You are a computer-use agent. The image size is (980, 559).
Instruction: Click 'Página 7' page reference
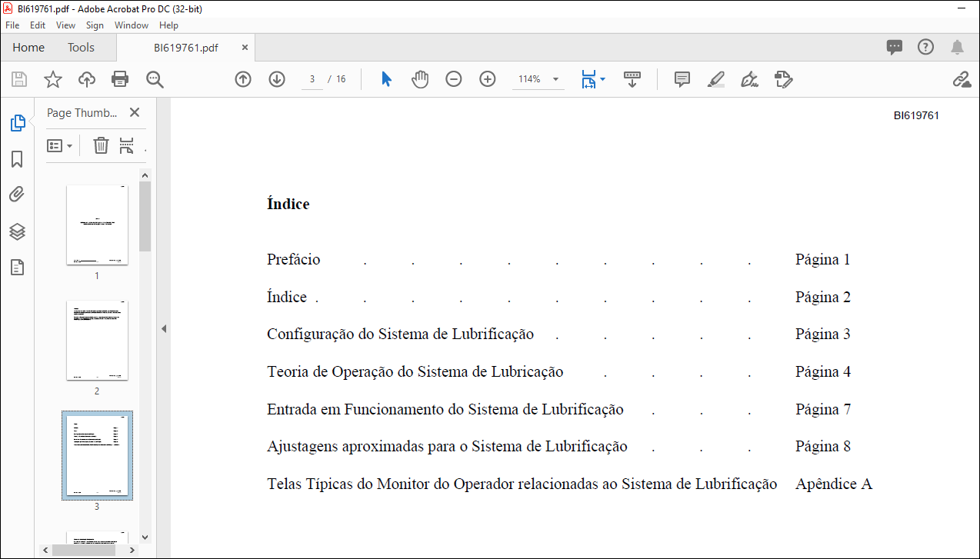coord(823,409)
